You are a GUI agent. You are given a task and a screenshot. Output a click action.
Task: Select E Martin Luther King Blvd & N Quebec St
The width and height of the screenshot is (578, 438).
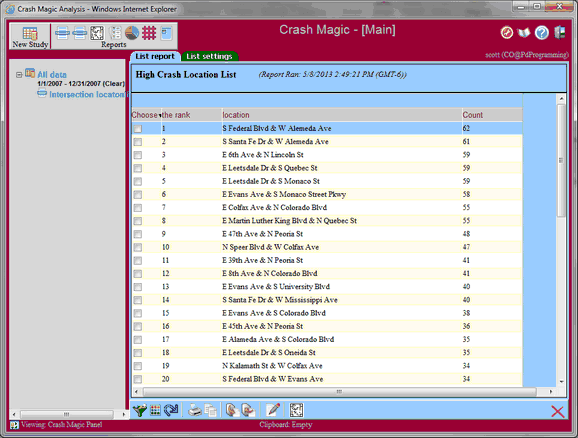pyautogui.click(x=327, y=221)
